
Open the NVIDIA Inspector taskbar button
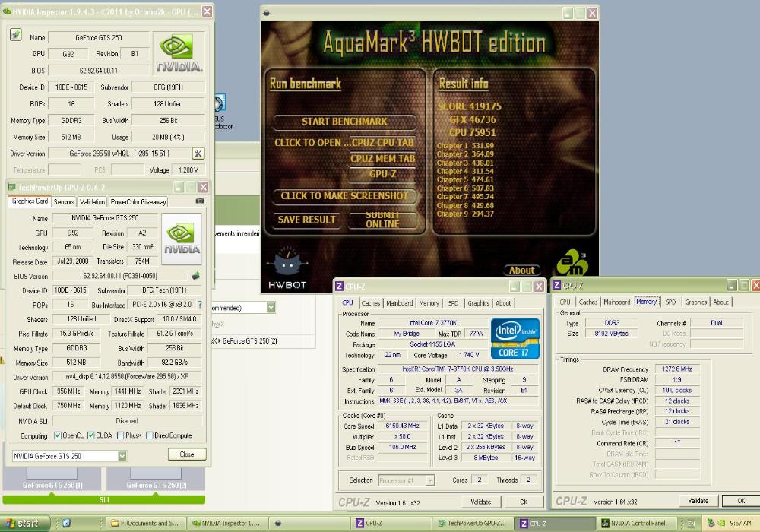point(226,524)
